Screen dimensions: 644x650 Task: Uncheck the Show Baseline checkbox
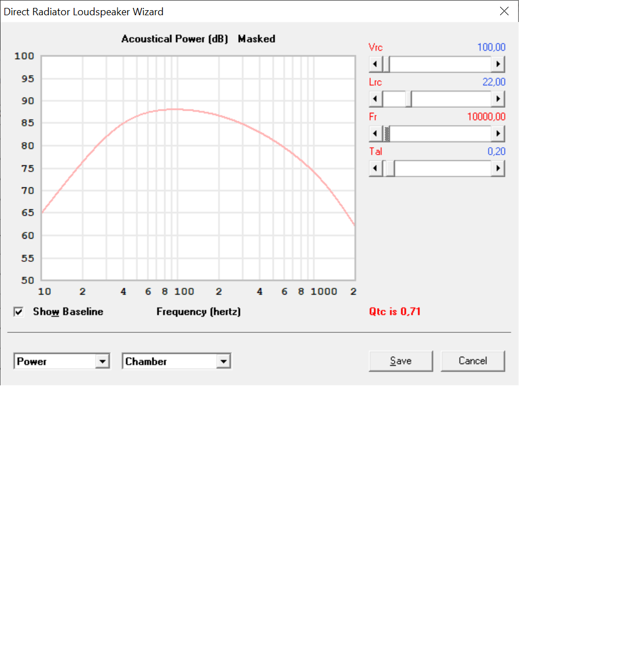[18, 311]
